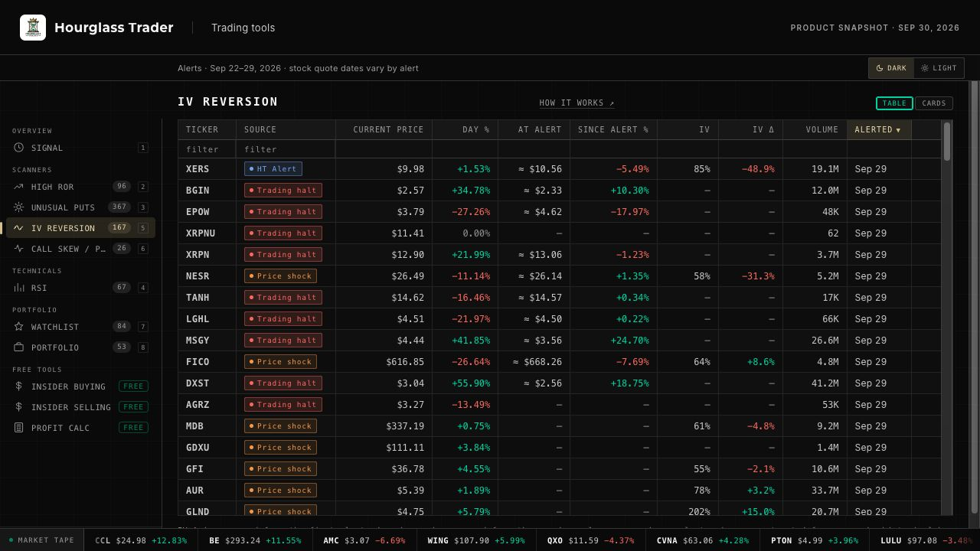Open the How It Works link
The image size is (980, 551).
(577, 103)
